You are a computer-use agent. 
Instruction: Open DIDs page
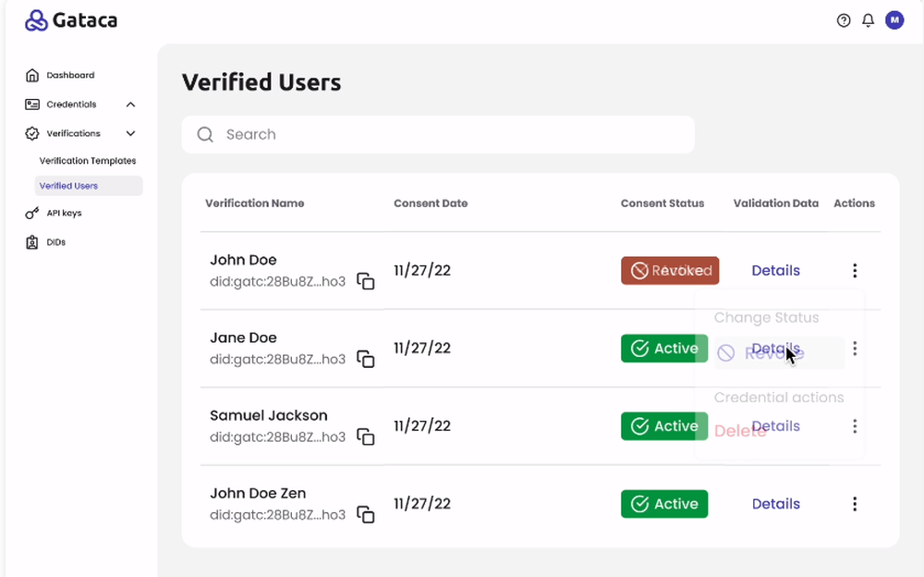pos(56,242)
